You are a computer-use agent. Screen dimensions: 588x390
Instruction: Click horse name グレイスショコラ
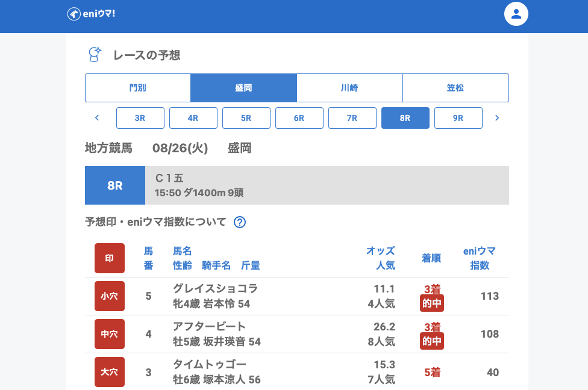coord(215,288)
